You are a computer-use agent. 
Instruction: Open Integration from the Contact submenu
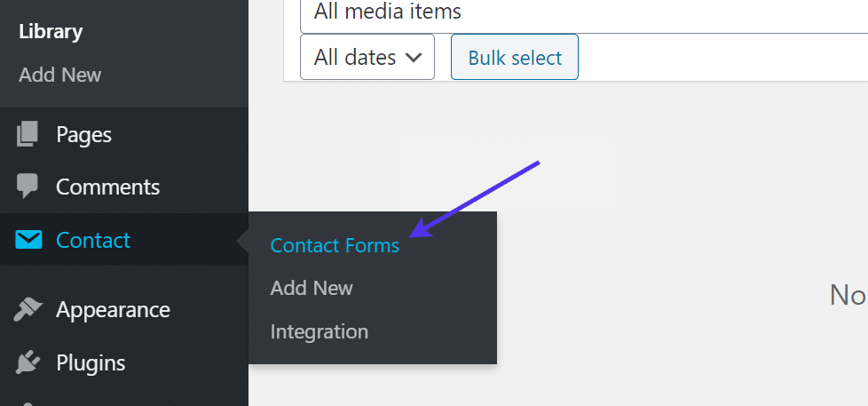(x=319, y=331)
